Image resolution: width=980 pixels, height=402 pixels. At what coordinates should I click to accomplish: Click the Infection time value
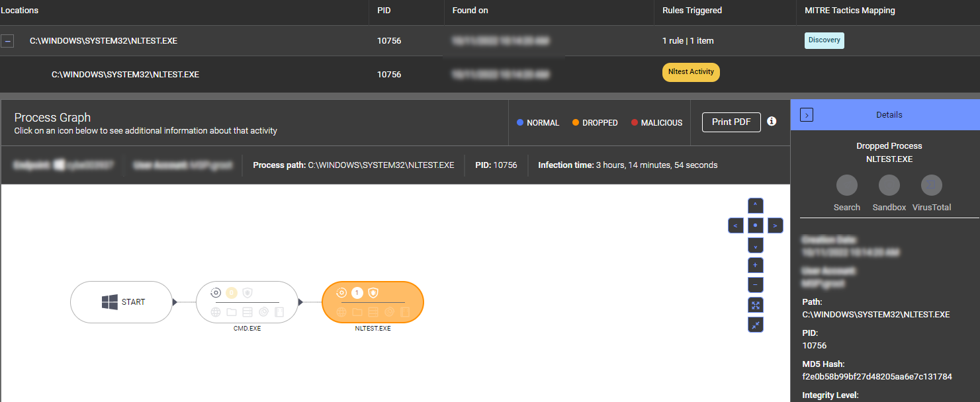click(656, 165)
